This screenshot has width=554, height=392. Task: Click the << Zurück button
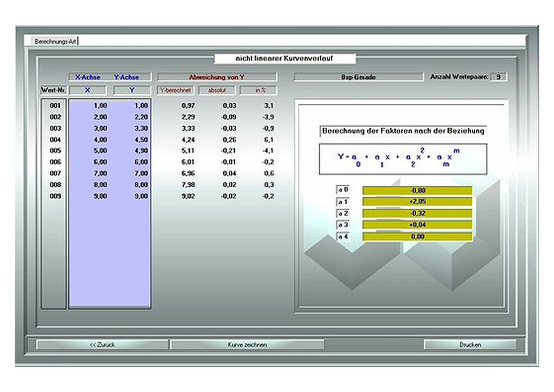point(102,345)
